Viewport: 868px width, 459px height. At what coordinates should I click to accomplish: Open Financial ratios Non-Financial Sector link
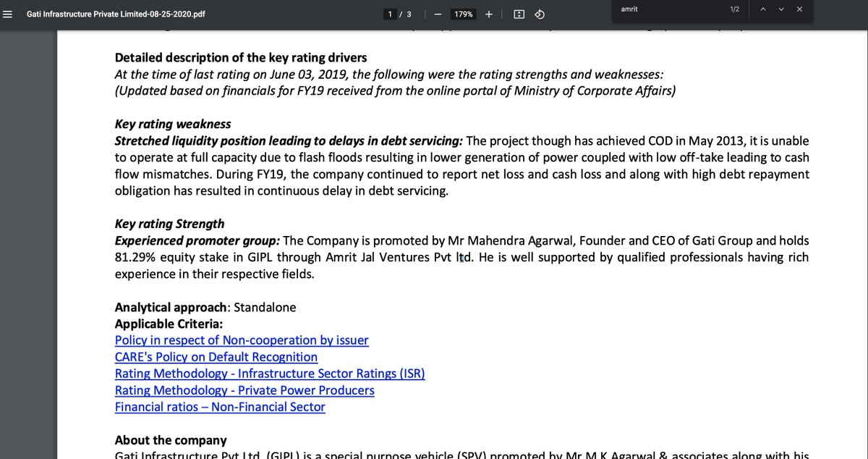click(x=220, y=407)
